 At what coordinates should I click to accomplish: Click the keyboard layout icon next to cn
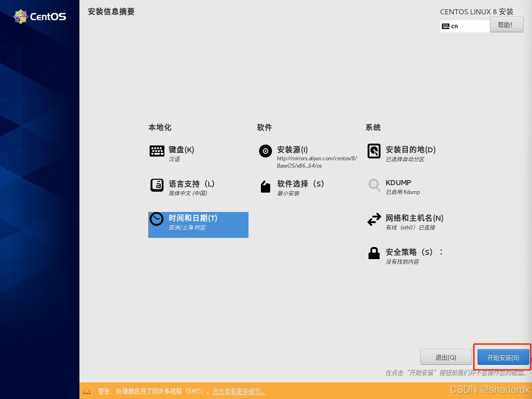point(446,26)
